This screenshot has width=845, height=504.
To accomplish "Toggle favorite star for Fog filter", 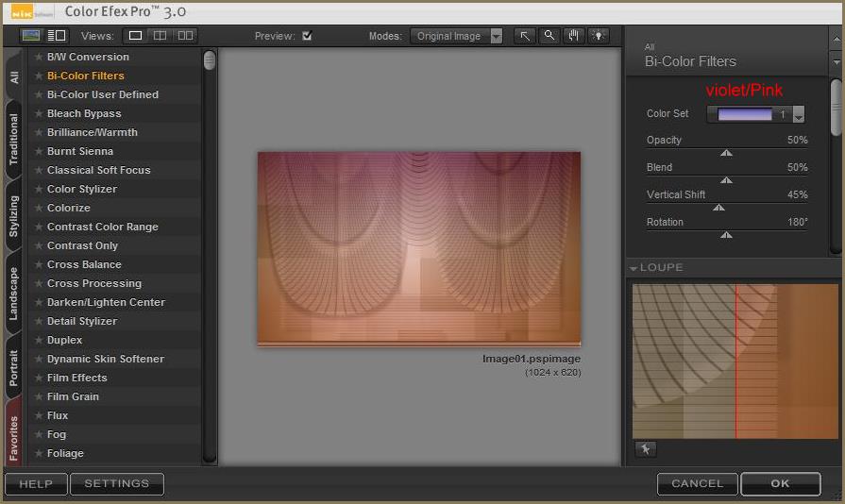I will click(39, 434).
